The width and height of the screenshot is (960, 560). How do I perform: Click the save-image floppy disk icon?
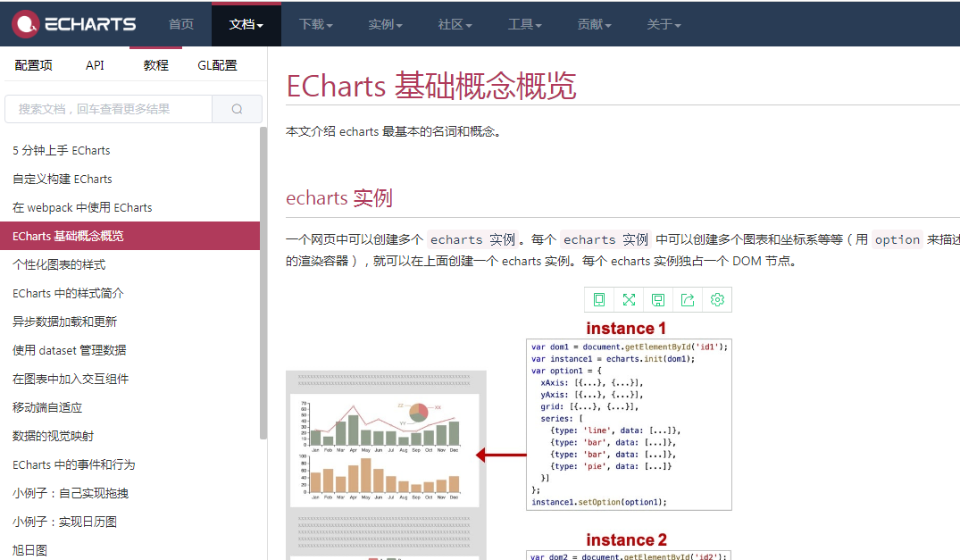point(658,299)
